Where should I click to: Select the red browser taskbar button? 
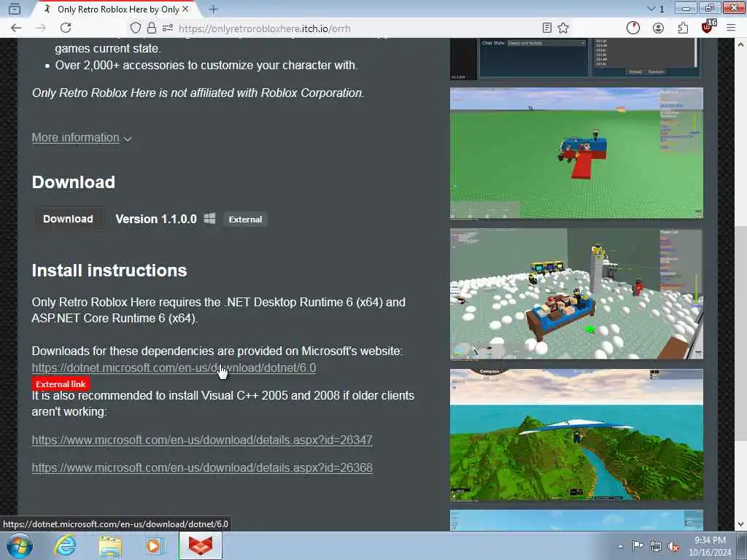[201, 545]
